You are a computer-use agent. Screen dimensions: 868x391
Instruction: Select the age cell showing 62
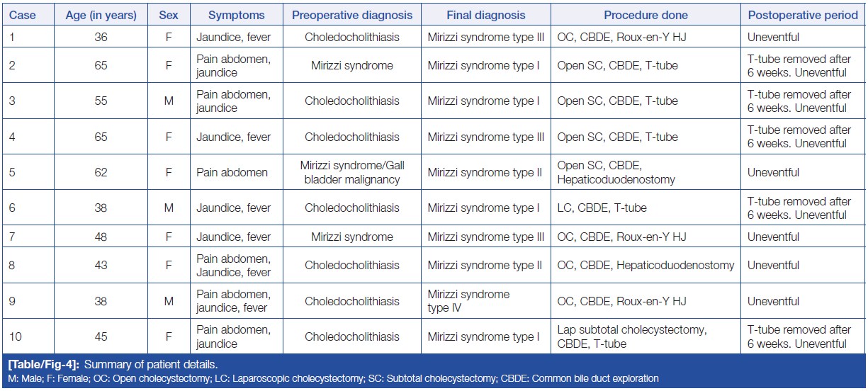101,172
